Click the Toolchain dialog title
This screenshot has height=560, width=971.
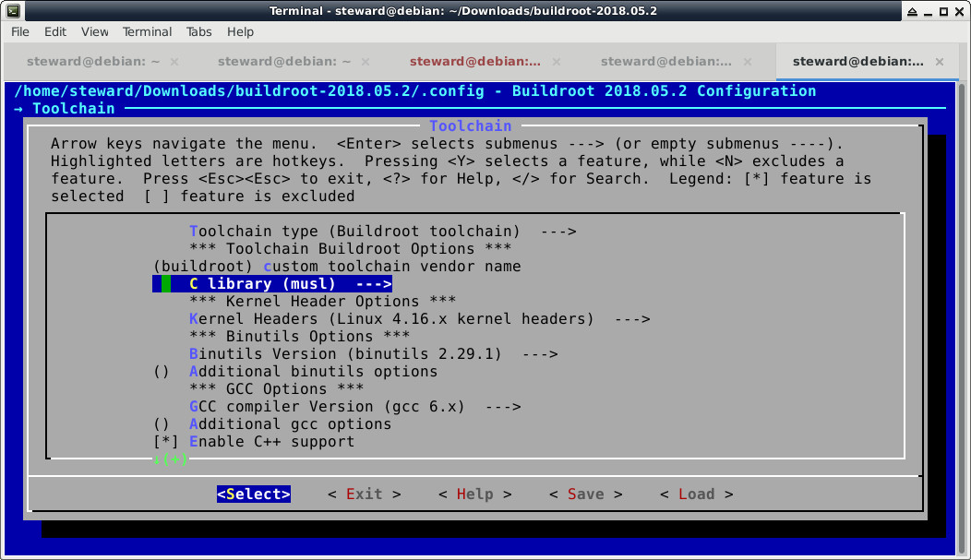tap(471, 126)
